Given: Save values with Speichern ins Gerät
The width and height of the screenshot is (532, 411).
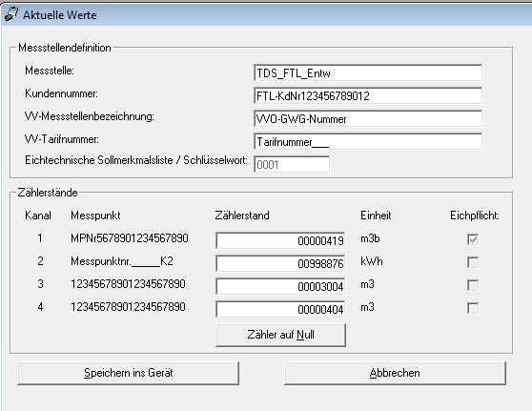Looking at the screenshot, I should [x=129, y=373].
